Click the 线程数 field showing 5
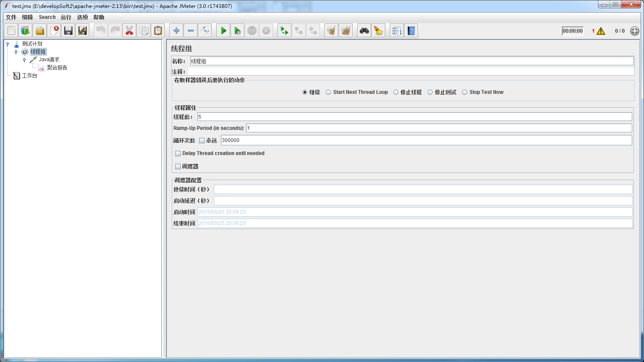This screenshot has height=362, width=644. coord(415,116)
